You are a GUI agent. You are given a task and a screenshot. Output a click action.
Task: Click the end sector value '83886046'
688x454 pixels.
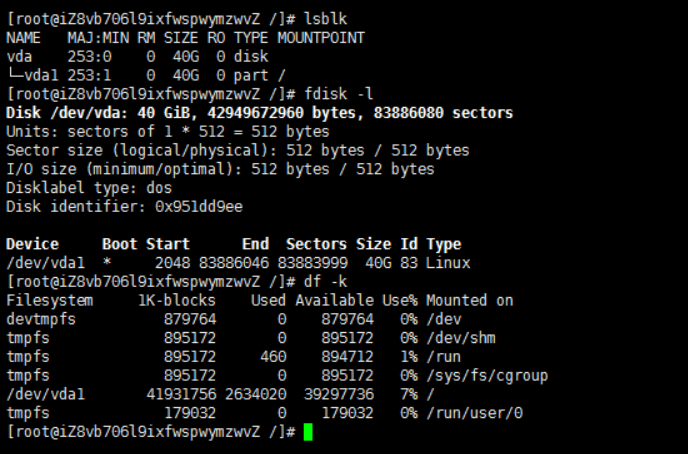tap(234, 263)
